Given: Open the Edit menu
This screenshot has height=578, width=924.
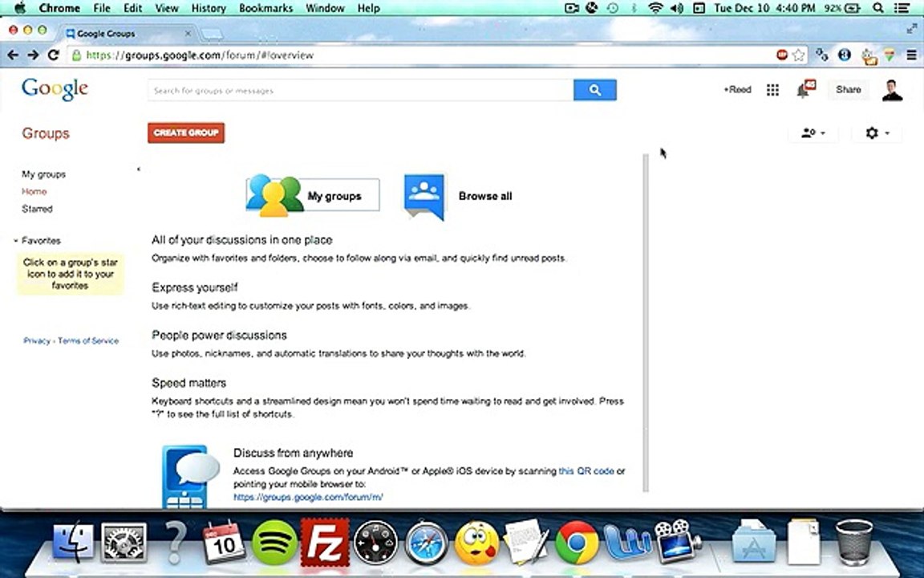Looking at the screenshot, I should click(x=132, y=8).
